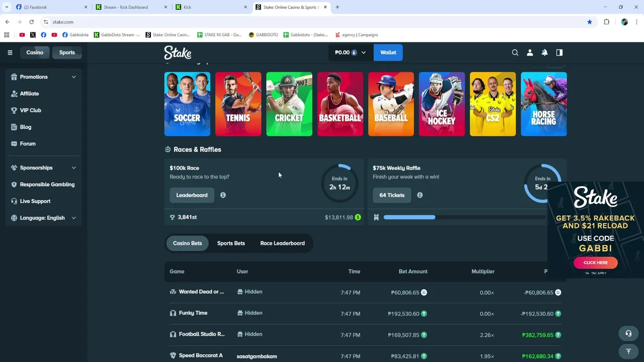Click the Stake logo in header
Image resolution: width=644 pixels, height=362 pixels.
(x=178, y=52)
